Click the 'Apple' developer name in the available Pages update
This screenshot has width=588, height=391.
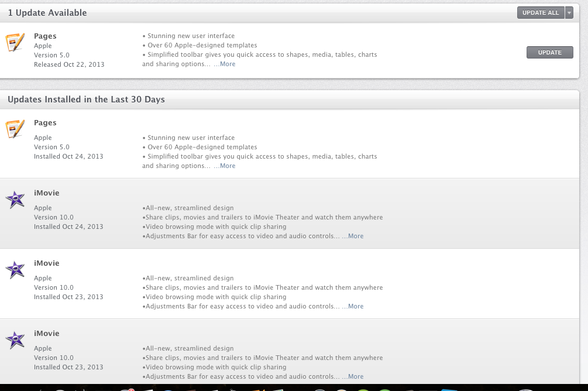pyautogui.click(x=43, y=46)
